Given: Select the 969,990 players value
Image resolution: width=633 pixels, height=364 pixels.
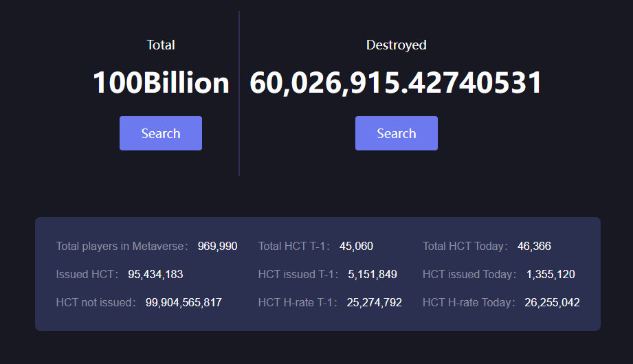Looking at the screenshot, I should pos(218,246).
